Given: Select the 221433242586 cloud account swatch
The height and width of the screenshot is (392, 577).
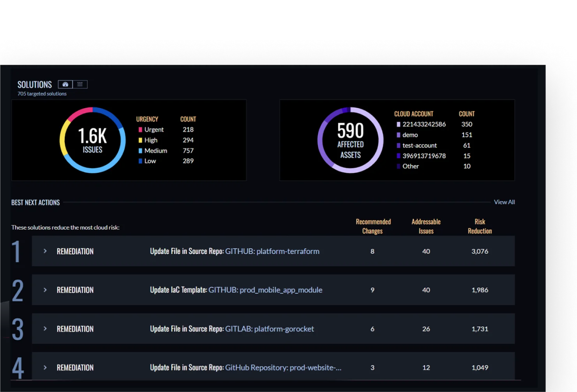Looking at the screenshot, I should point(398,124).
